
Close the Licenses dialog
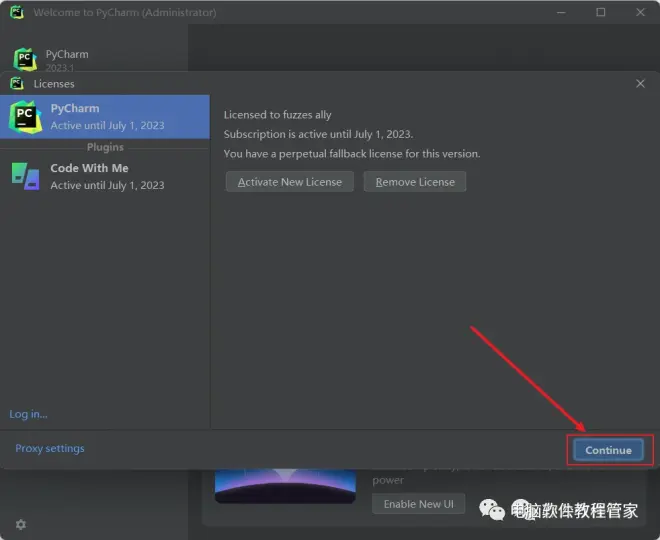coord(640,84)
